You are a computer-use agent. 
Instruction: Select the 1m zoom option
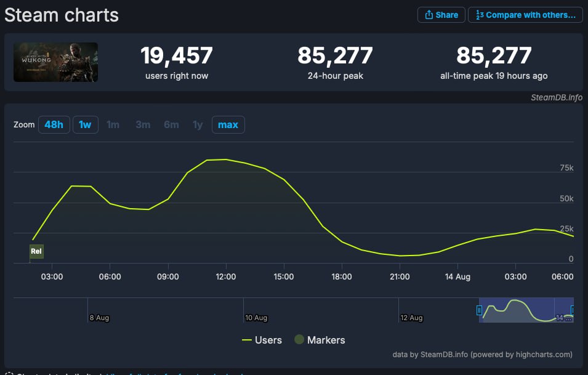tap(113, 125)
